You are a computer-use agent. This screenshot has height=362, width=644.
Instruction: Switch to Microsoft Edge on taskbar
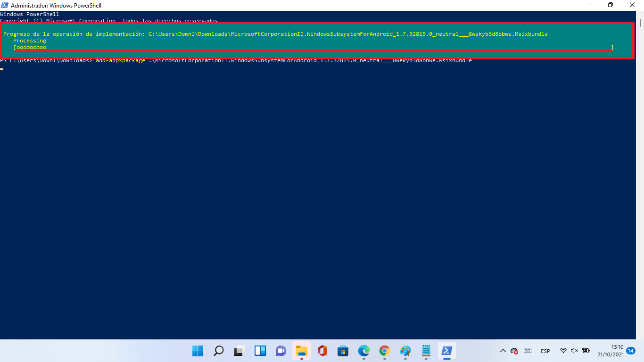click(364, 351)
